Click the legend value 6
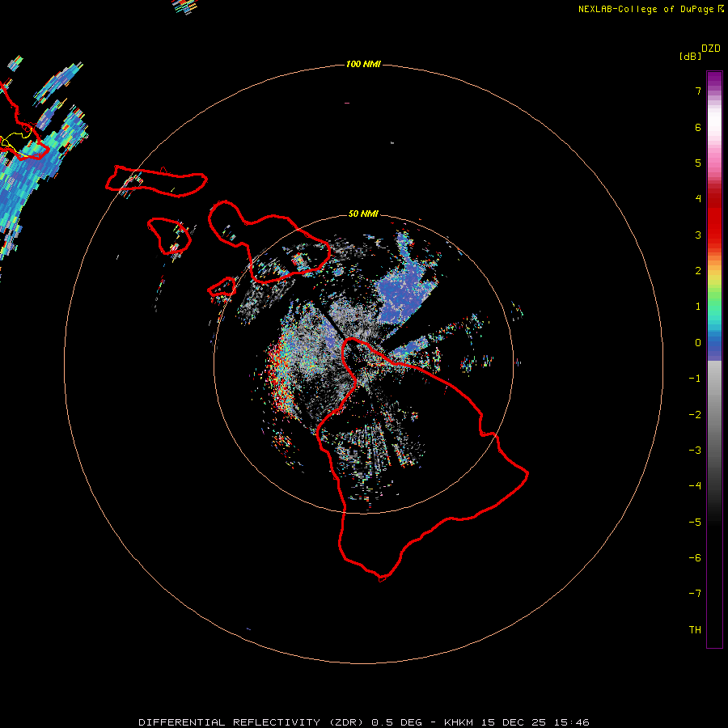The width and height of the screenshot is (728, 728). tap(698, 127)
